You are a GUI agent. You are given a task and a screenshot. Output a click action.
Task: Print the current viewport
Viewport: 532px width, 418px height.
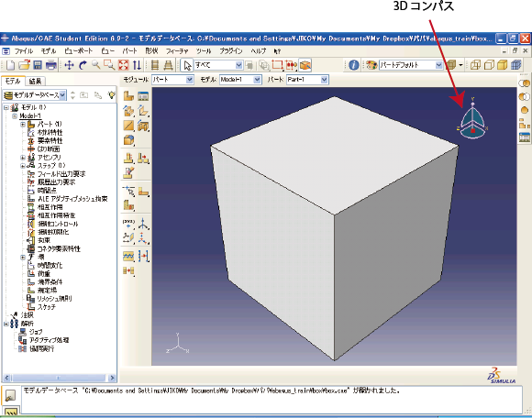click(x=50, y=65)
